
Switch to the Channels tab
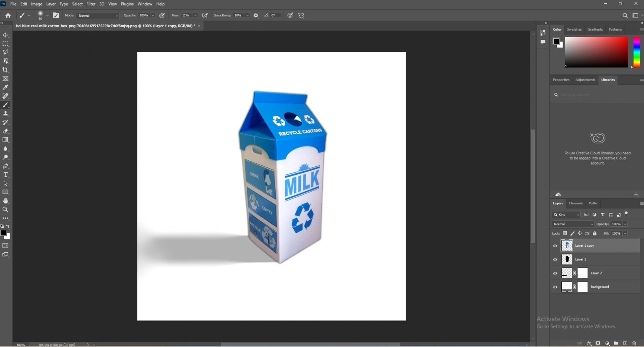(x=576, y=204)
